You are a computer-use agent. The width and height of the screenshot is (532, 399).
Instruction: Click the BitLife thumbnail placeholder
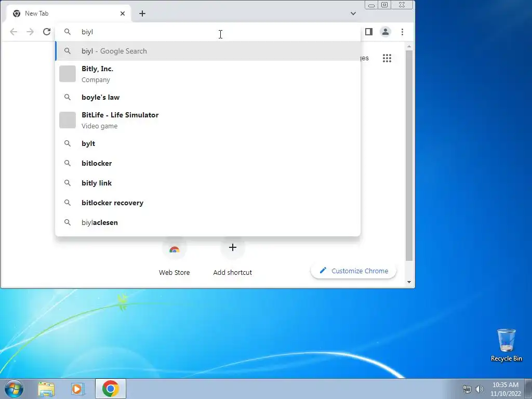(68, 120)
